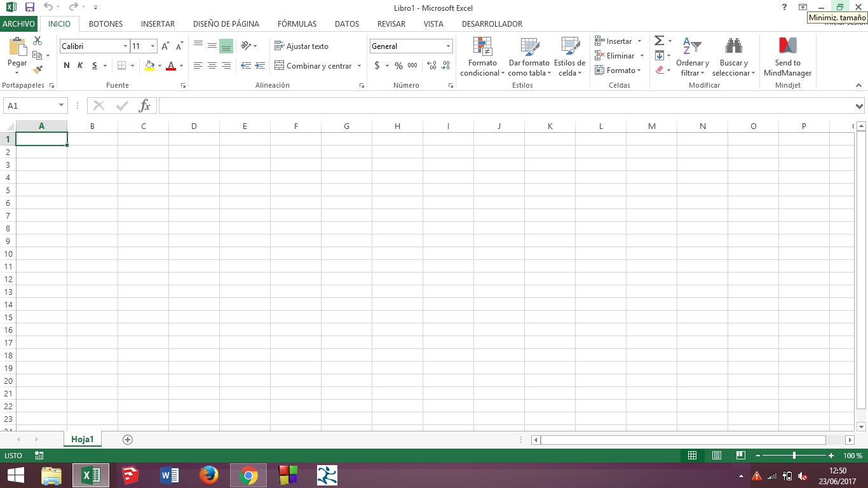Screen dimensions: 868x488
Task: Open the fill color dropdown arrow
Action: 159,66
